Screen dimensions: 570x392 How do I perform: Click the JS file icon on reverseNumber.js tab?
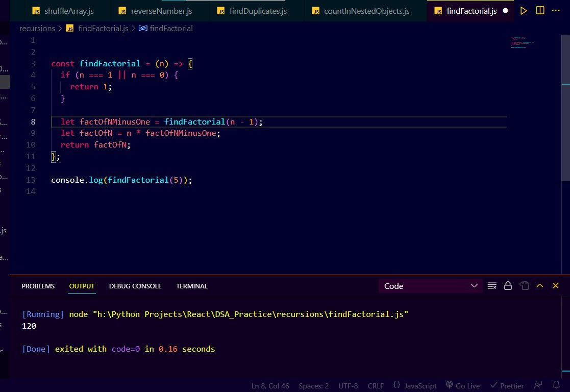click(122, 11)
